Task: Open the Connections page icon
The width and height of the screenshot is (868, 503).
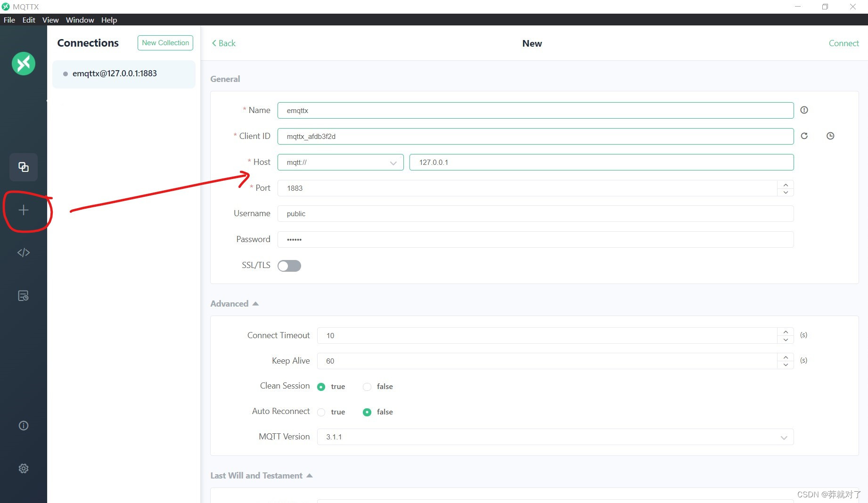Action: point(24,167)
